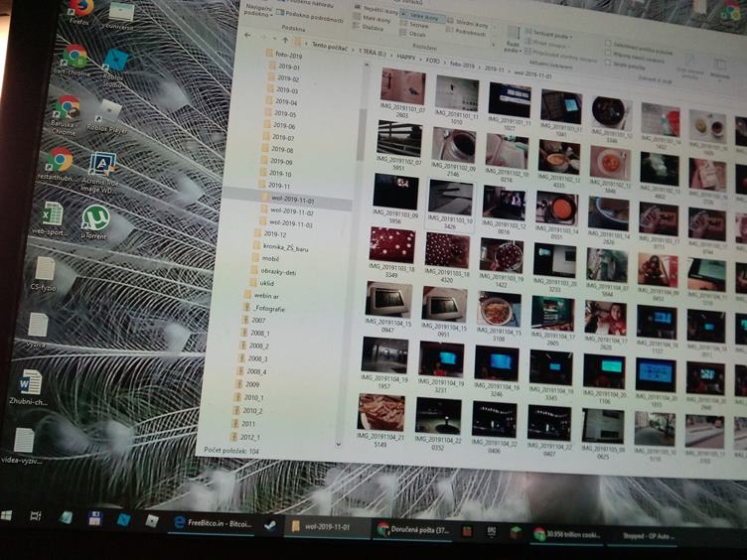Screen dimensions: 747x560
Task: Select thumbnail IMG_20191104_150947
Action: coord(388,308)
